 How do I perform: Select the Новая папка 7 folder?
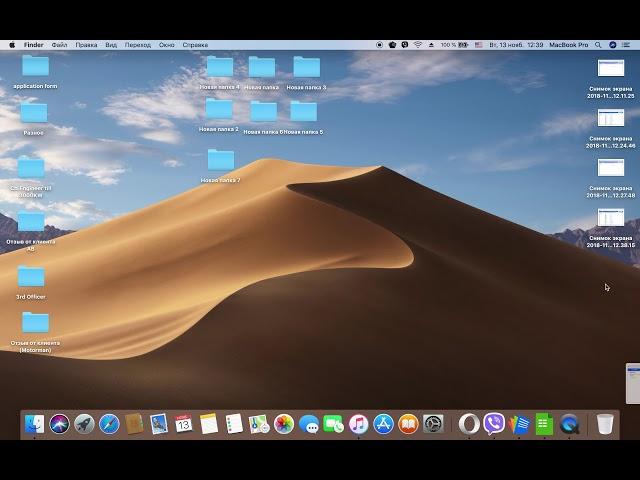221,160
